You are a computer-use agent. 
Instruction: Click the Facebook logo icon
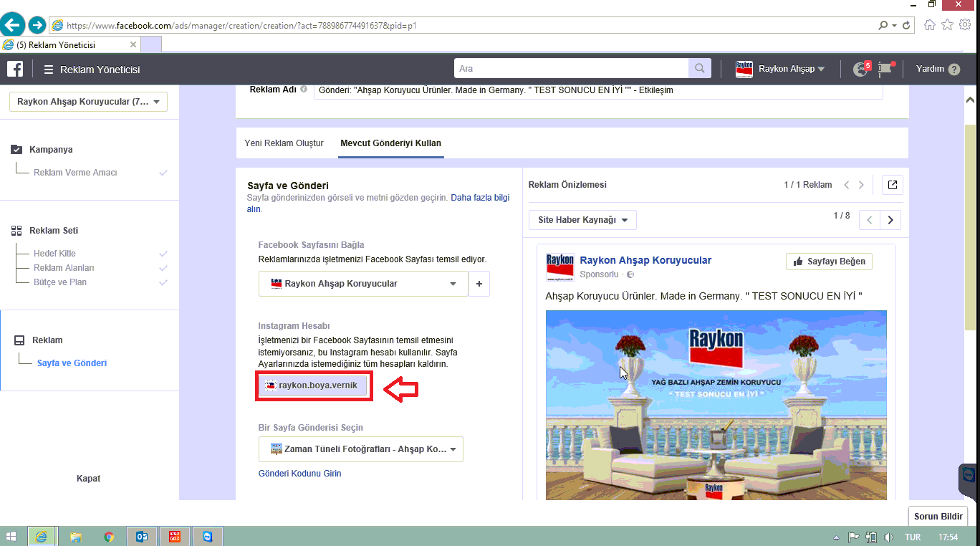15,69
